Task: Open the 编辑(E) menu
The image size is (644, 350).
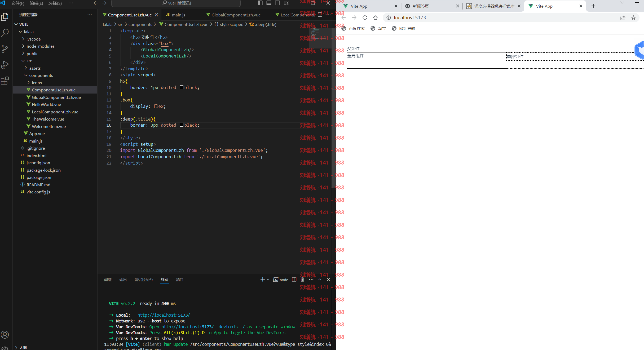Action: pos(36,3)
